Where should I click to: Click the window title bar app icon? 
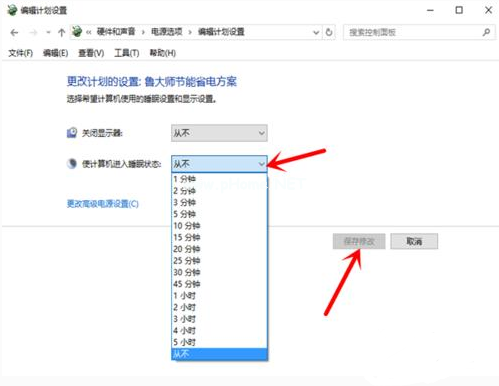(12, 10)
